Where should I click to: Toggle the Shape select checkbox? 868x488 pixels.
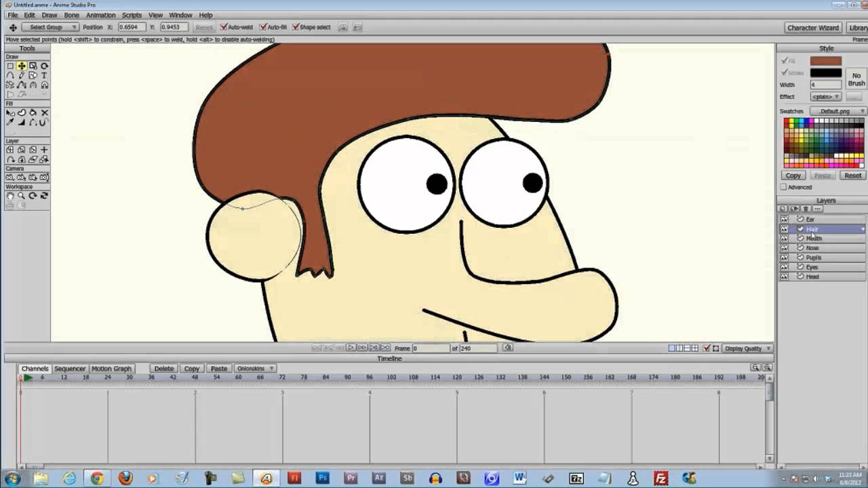pos(295,27)
